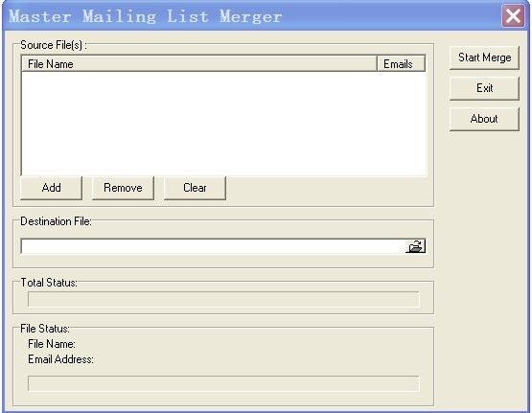Exit the application using Exit button
Screen dimensions: 532x413
tap(484, 88)
